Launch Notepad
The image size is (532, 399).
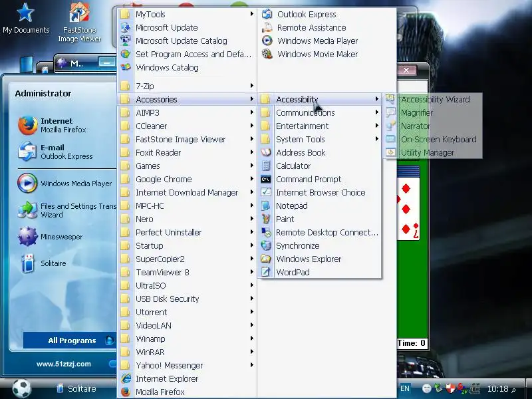point(320,205)
